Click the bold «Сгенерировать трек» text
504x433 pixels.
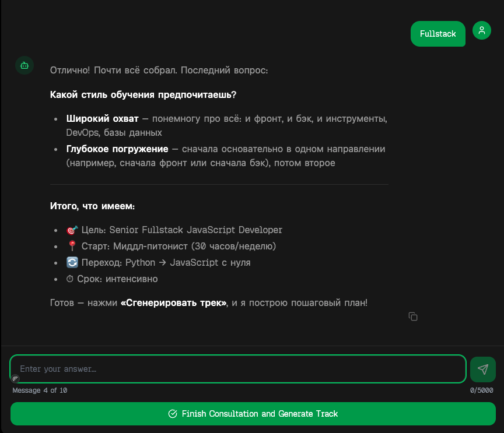pyautogui.click(x=174, y=303)
